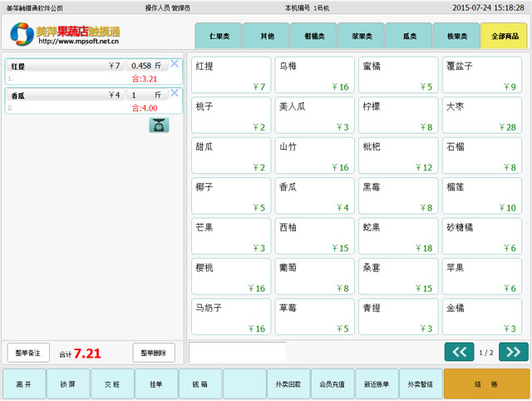Click the 交班 shift handover button
532x401 pixels.
(112, 384)
